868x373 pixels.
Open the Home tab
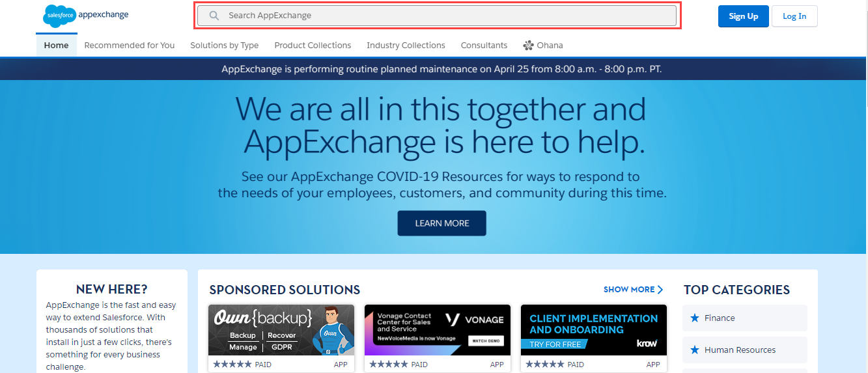pos(57,46)
